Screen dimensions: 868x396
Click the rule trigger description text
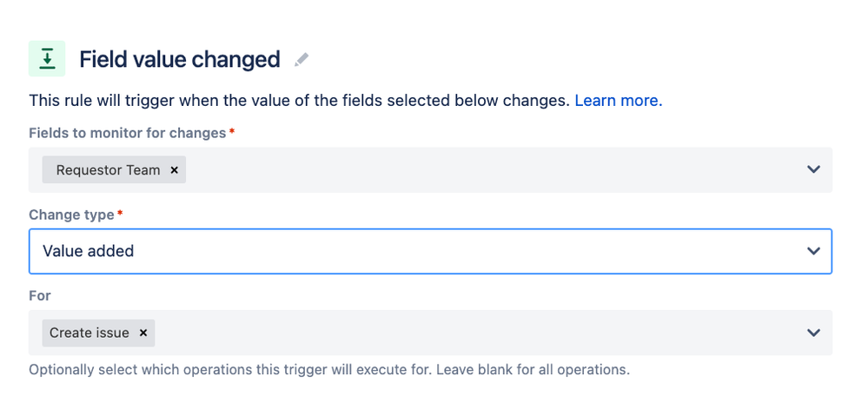(300, 100)
